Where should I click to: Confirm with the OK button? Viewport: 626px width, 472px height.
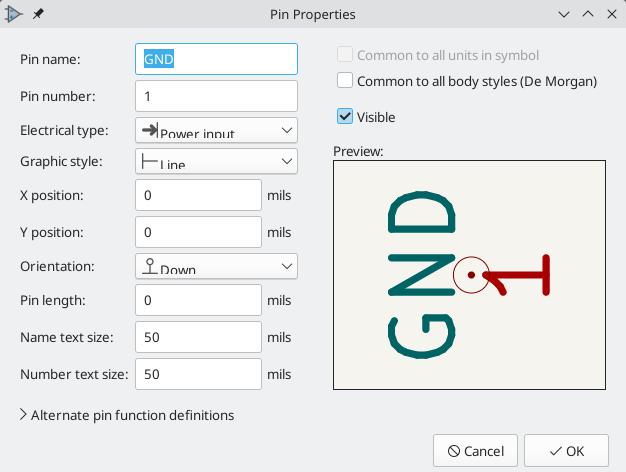566,451
